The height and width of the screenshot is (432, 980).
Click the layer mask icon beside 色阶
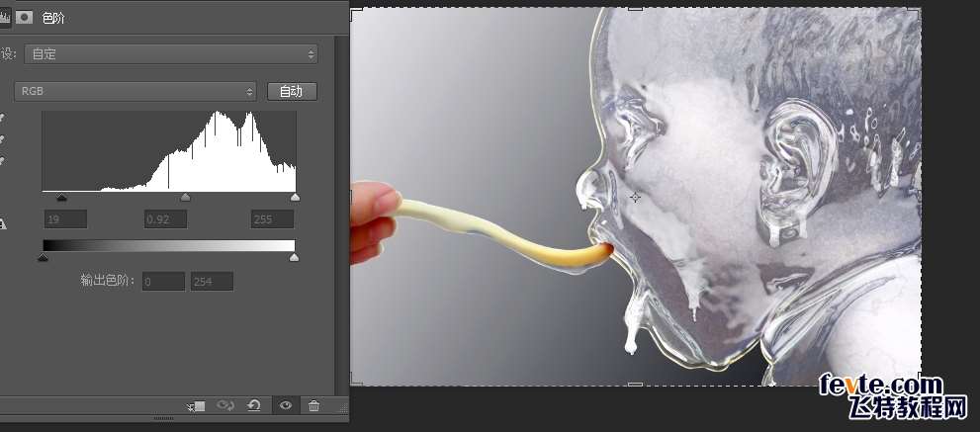tap(25, 17)
